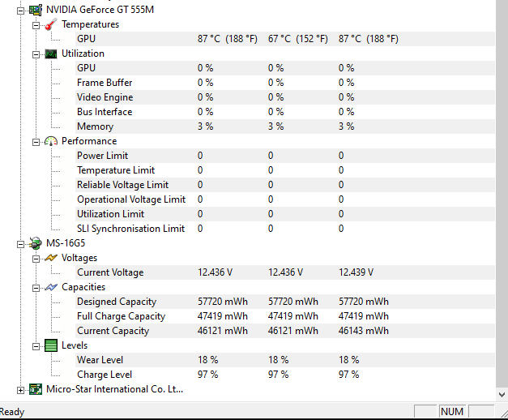
Task: Select the Wear Level row
Action: click(100, 360)
